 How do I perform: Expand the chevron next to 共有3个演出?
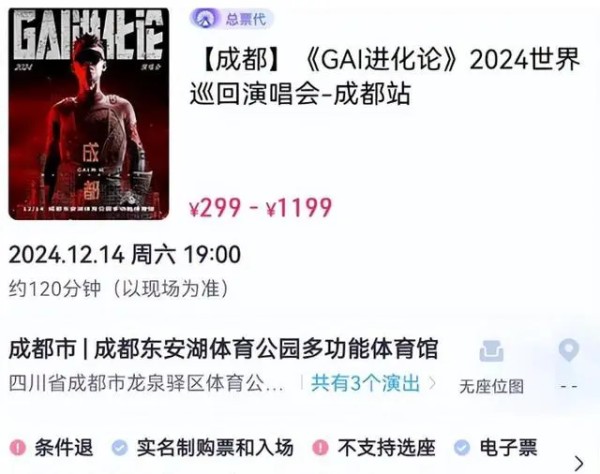pyautogui.click(x=432, y=383)
